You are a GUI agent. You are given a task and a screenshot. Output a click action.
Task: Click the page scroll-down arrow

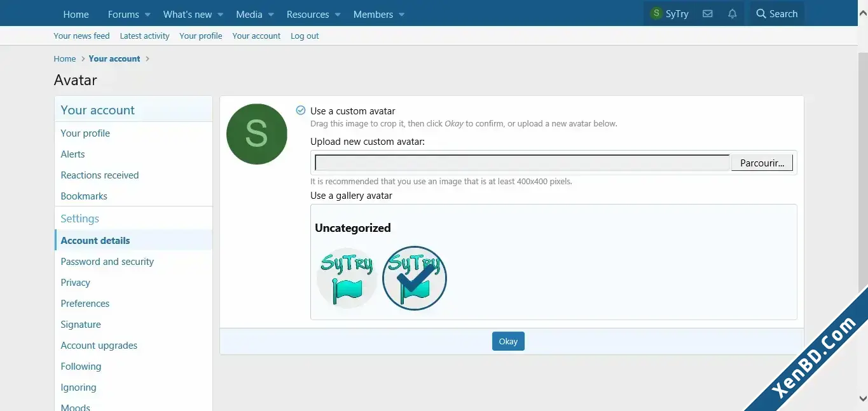coord(863,398)
